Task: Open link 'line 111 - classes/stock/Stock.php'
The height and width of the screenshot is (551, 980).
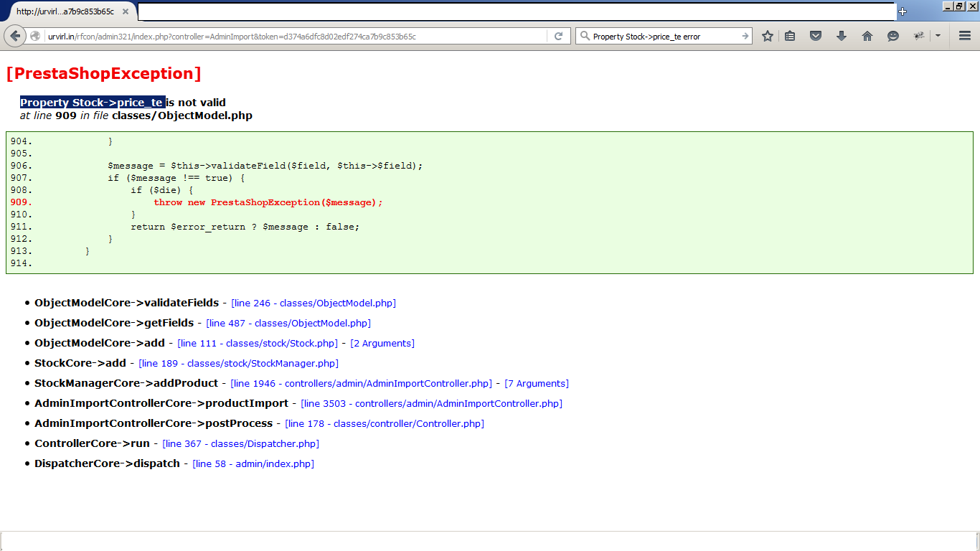Action: [x=258, y=344]
